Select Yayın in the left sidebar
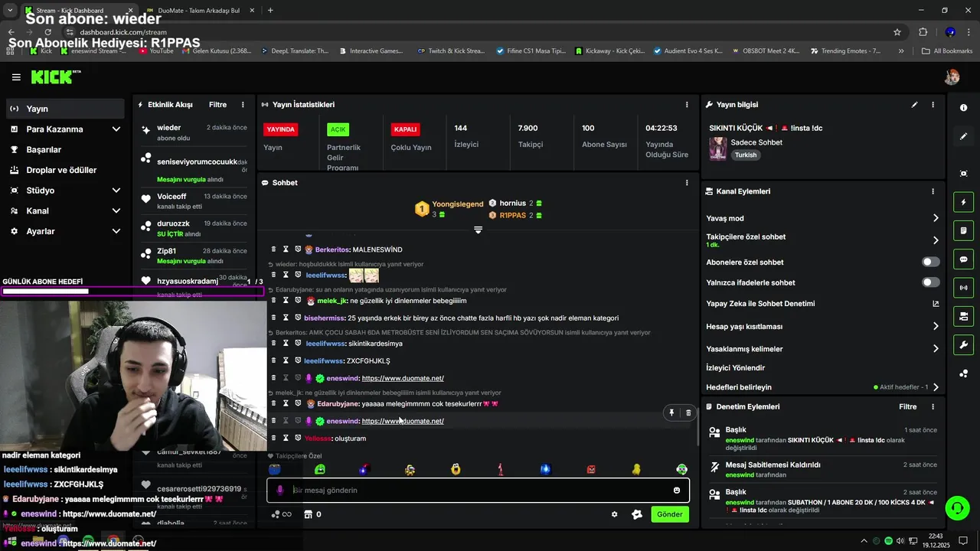This screenshot has height=551, width=980. point(64,109)
